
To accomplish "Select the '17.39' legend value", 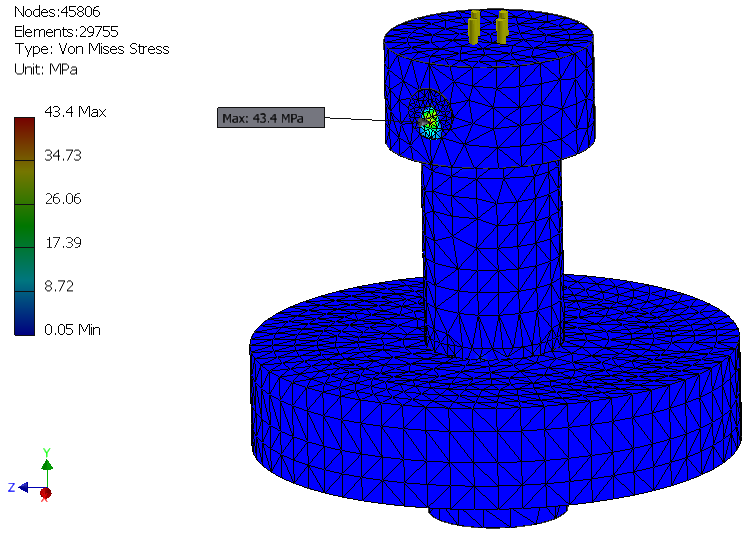I will (x=63, y=242).
